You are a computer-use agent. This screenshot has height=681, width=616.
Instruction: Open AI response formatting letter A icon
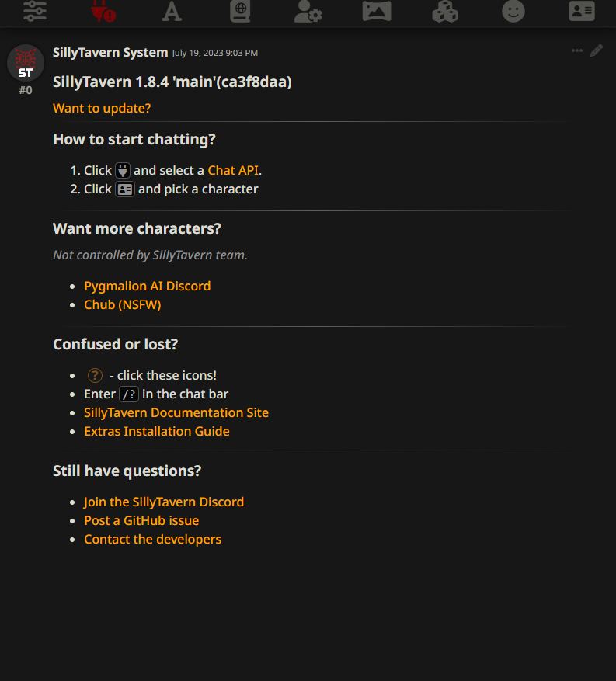pyautogui.click(x=171, y=11)
